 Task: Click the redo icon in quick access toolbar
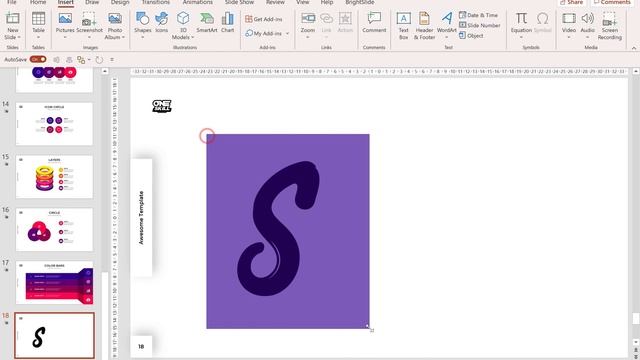point(99,60)
